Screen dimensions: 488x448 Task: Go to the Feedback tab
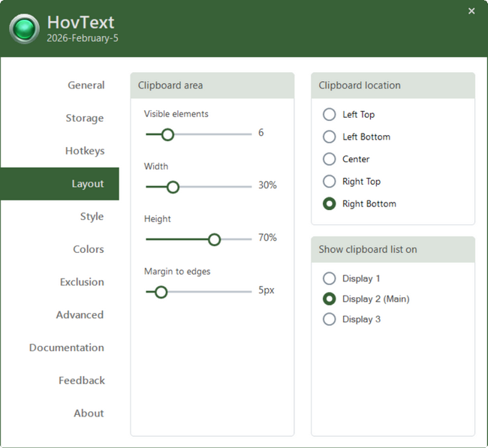pyautogui.click(x=81, y=380)
